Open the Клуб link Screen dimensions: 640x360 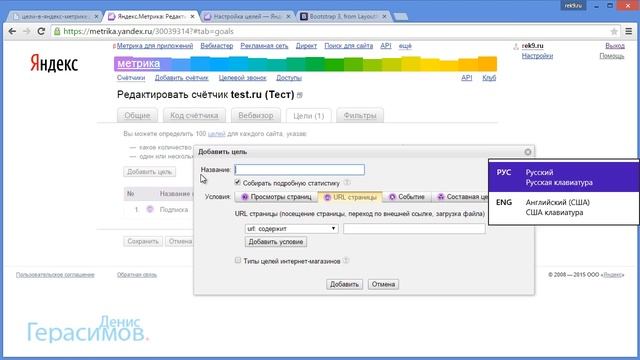click(x=489, y=78)
